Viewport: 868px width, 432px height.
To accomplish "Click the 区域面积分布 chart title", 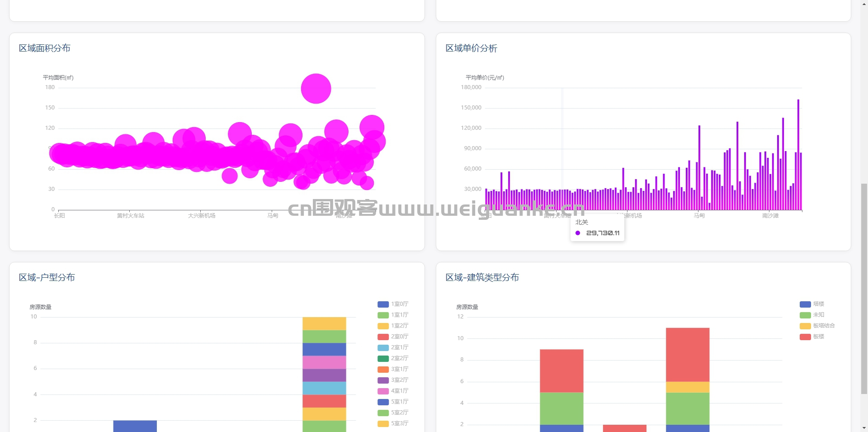I will click(45, 48).
